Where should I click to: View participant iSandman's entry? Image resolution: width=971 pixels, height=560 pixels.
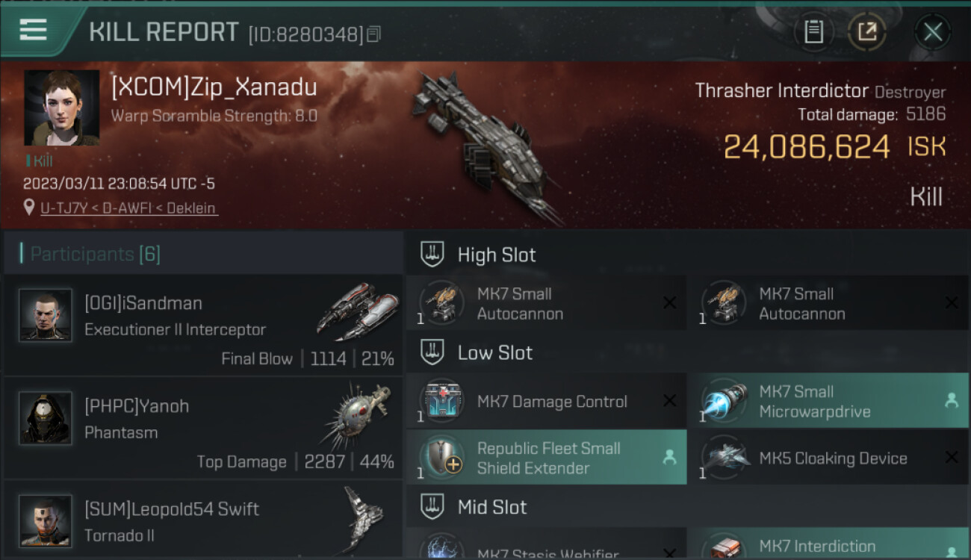(x=203, y=325)
